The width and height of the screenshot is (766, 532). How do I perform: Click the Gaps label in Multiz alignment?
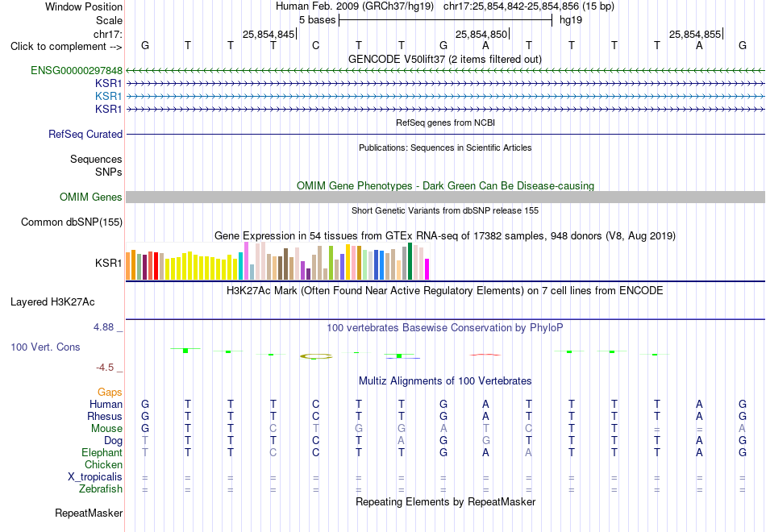110,393
